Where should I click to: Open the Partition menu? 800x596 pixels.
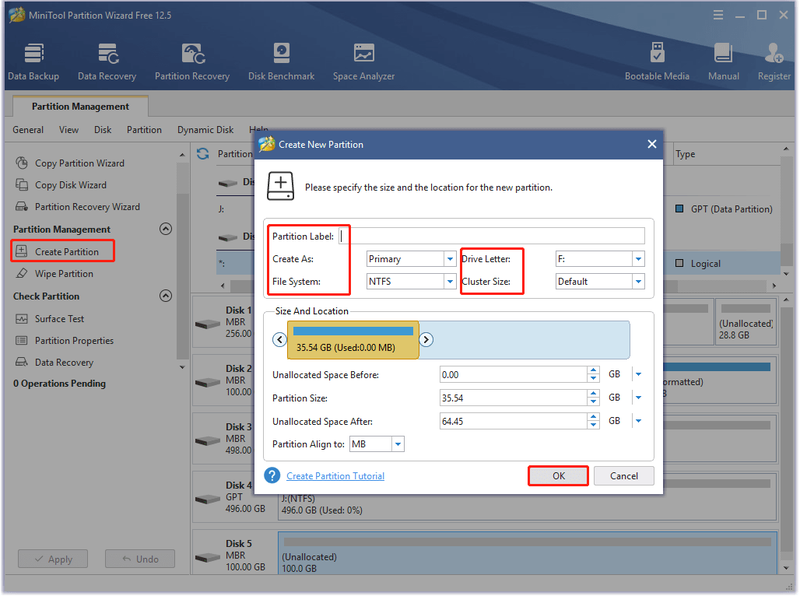pyautogui.click(x=144, y=130)
